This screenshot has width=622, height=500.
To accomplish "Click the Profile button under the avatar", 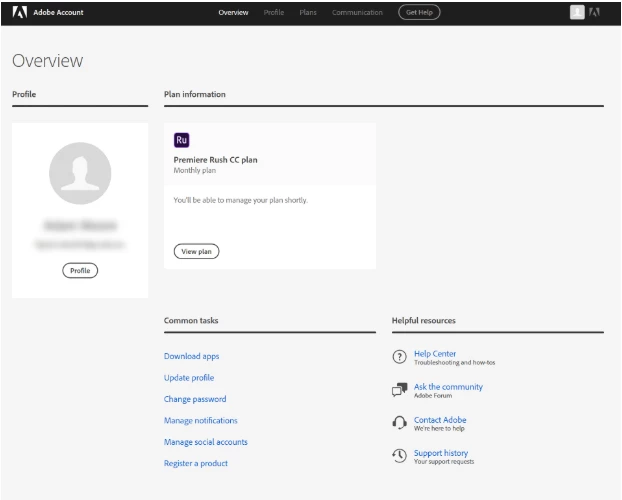I will 80,271.
